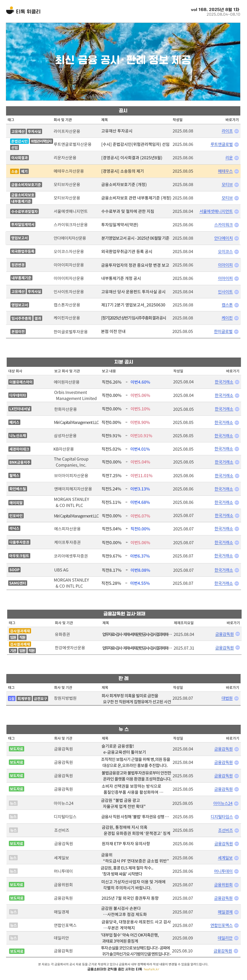
Task: Click the link icon beside 메테우스
Action: click(236, 172)
